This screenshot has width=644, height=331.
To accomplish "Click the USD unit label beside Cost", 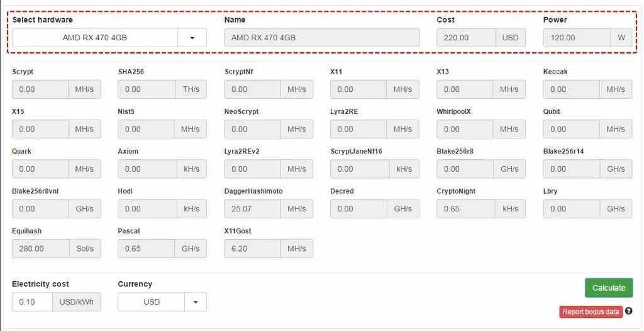I will coord(511,37).
